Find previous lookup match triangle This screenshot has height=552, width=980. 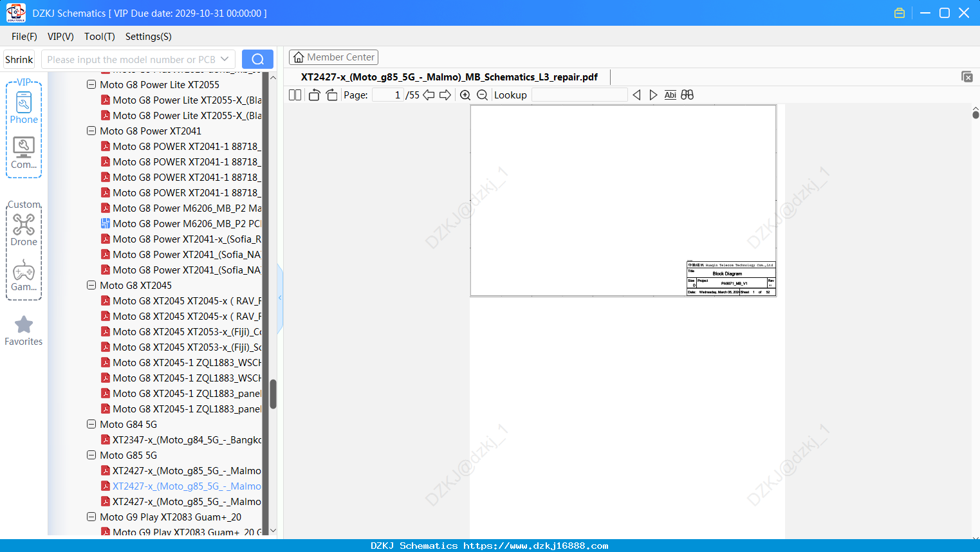click(636, 95)
